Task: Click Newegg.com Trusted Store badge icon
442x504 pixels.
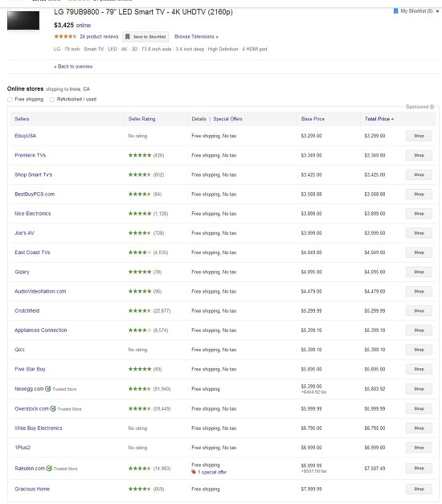Action: 48,389
